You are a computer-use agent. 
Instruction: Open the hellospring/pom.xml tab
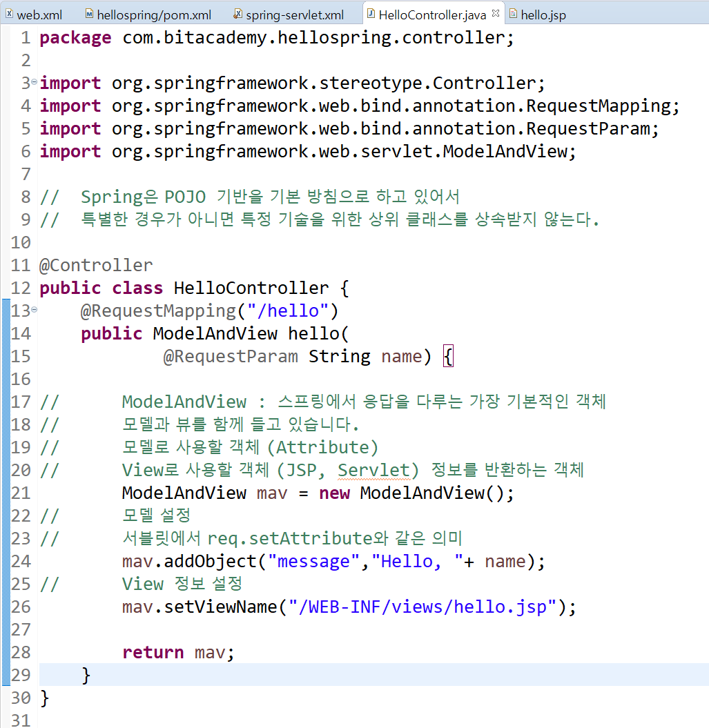(148, 14)
